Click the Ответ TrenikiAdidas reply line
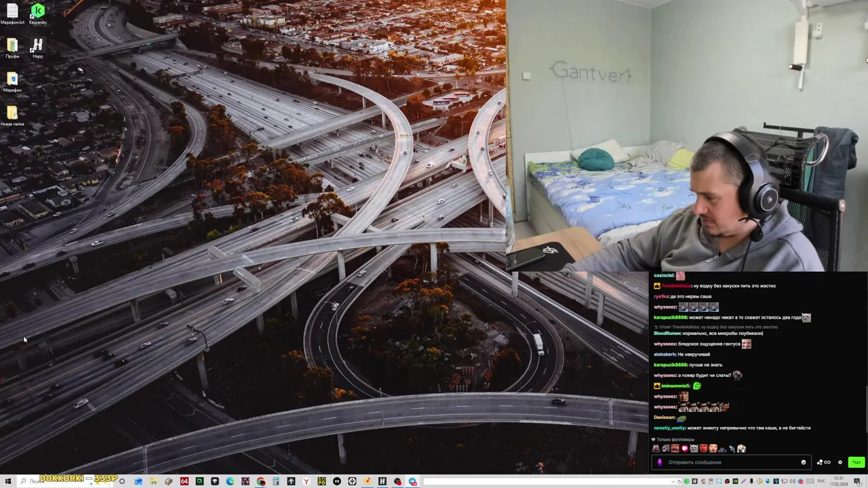 715,327
